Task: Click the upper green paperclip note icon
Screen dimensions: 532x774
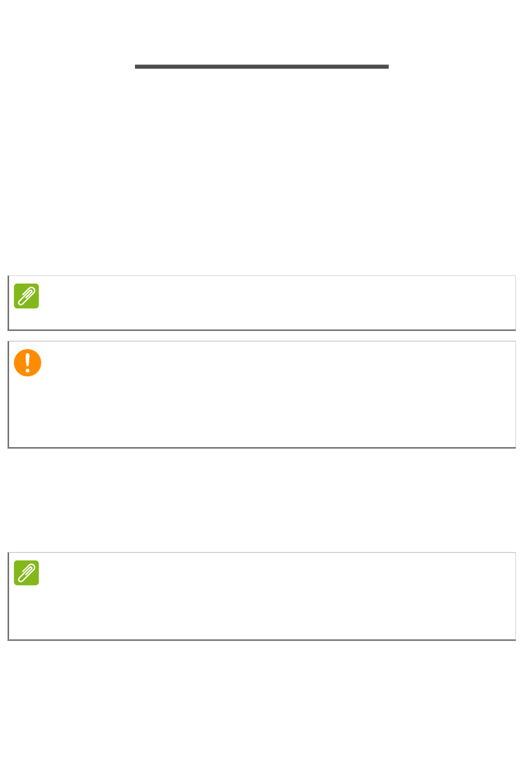Action: coord(26,296)
